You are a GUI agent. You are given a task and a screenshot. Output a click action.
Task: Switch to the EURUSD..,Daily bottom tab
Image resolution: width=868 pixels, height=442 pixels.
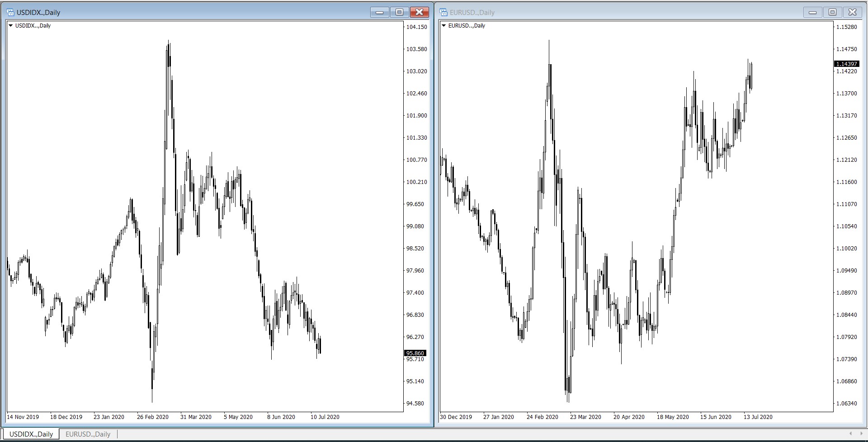[88, 434]
